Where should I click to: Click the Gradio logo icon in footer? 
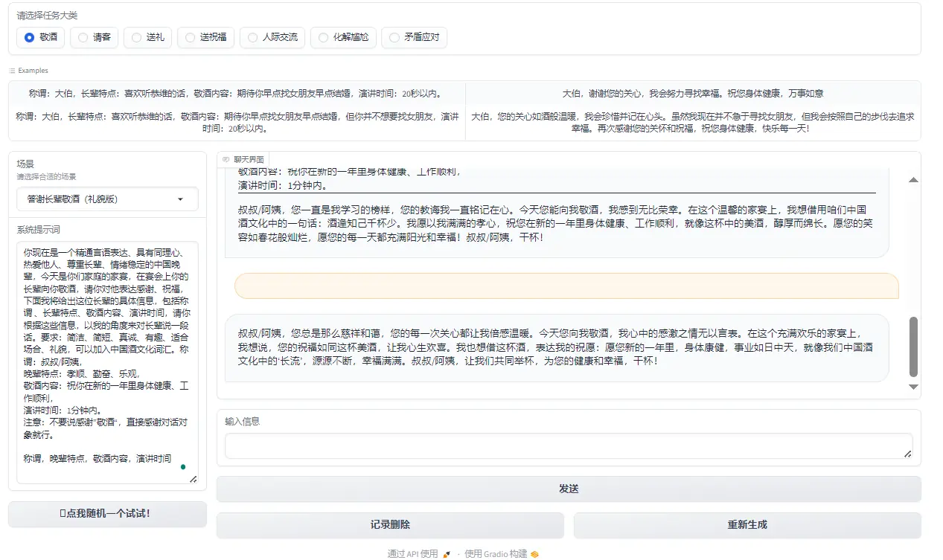(x=534, y=554)
